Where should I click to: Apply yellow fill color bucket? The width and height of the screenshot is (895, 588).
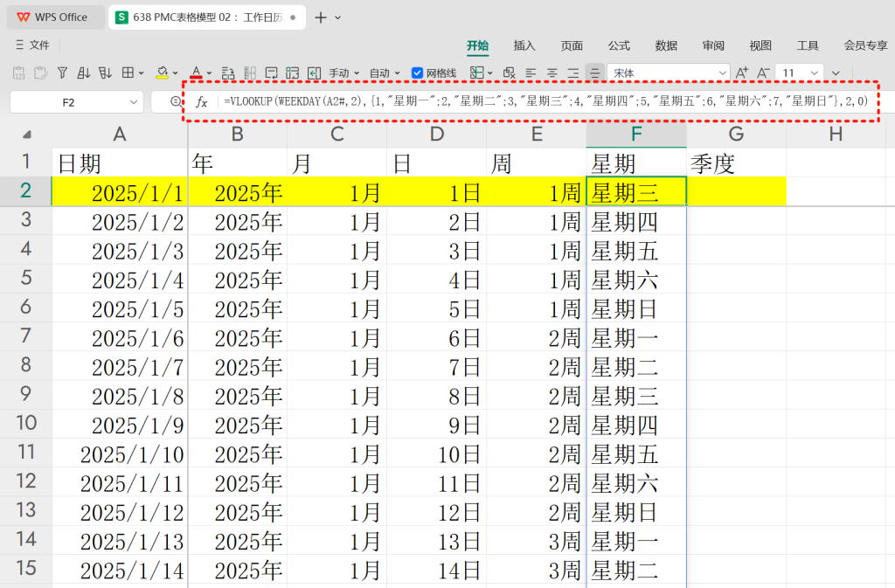[163, 73]
